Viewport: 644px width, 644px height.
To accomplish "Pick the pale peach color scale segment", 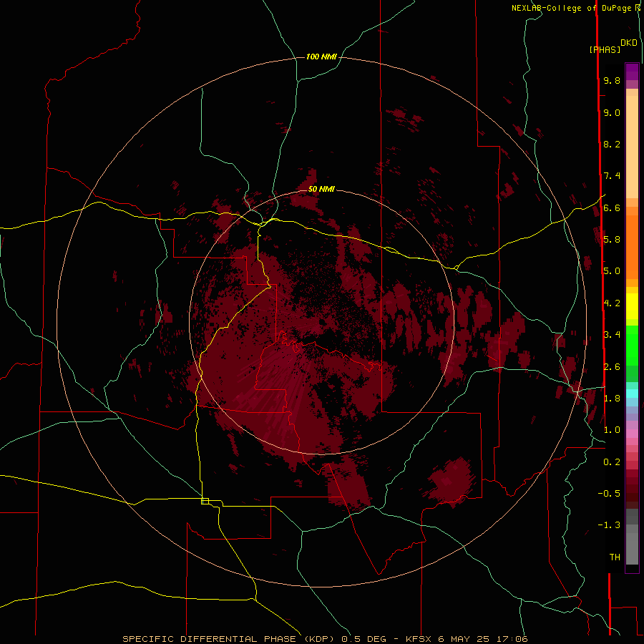I will point(632,147).
